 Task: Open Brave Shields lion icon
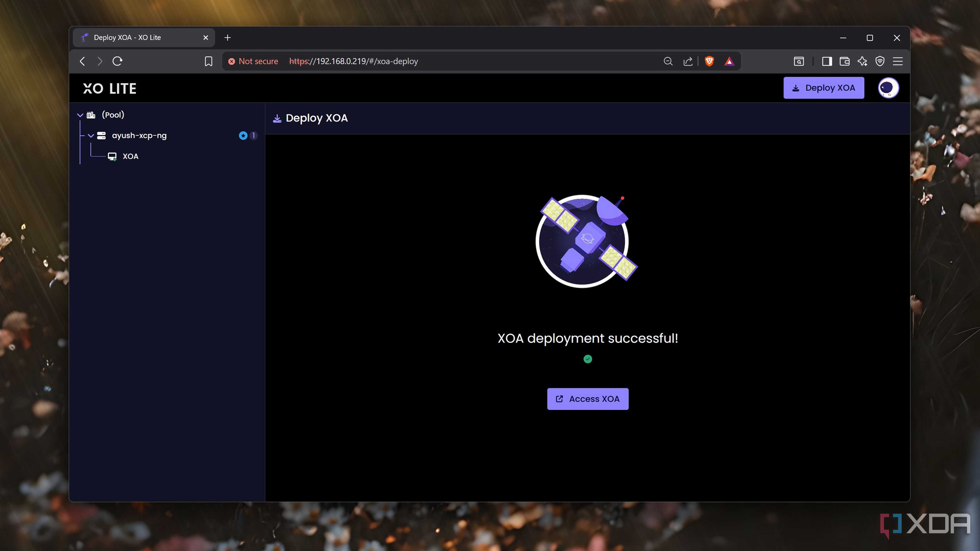[709, 61]
